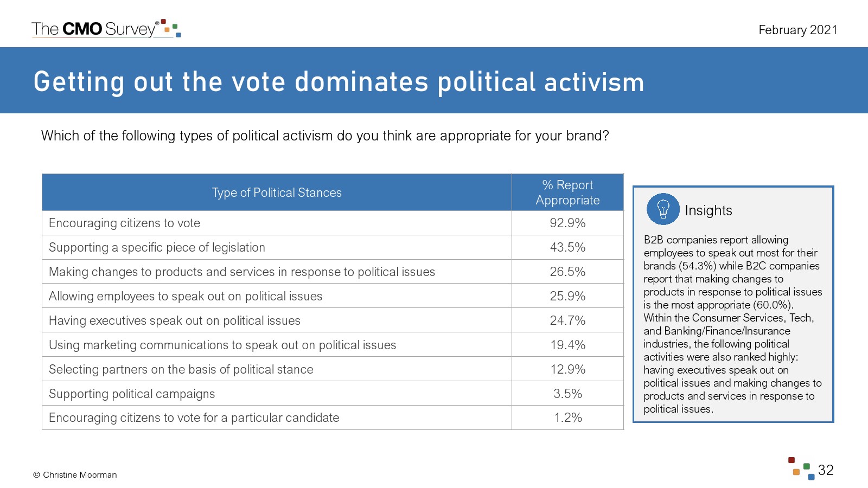Select the 'Encouraging citizens to vote' row

tap(125, 223)
